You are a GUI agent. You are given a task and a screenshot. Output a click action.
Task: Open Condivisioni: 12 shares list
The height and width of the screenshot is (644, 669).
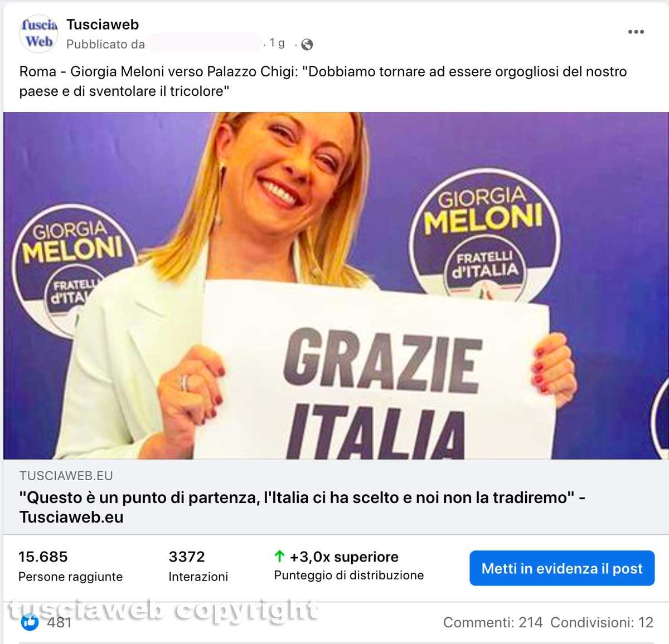(x=602, y=622)
